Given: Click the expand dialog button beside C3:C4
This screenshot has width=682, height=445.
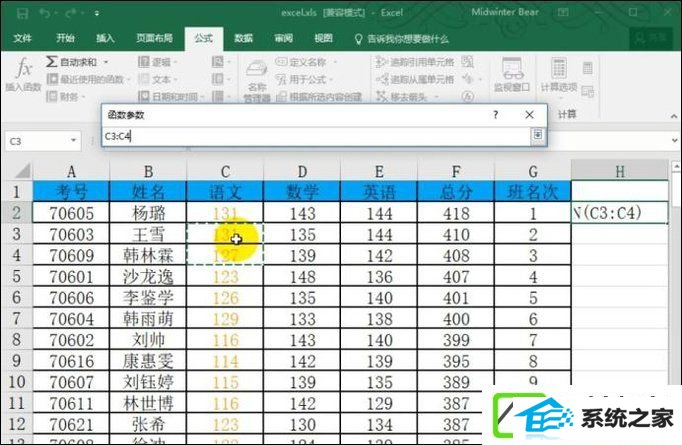Looking at the screenshot, I should [x=538, y=134].
